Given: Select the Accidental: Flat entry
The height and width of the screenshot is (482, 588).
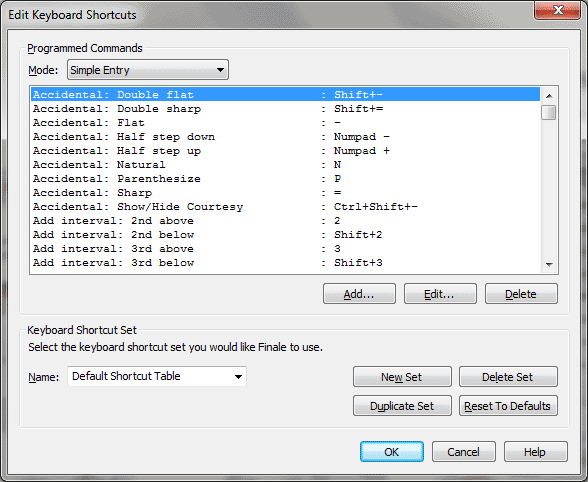Looking at the screenshot, I should point(285,123).
